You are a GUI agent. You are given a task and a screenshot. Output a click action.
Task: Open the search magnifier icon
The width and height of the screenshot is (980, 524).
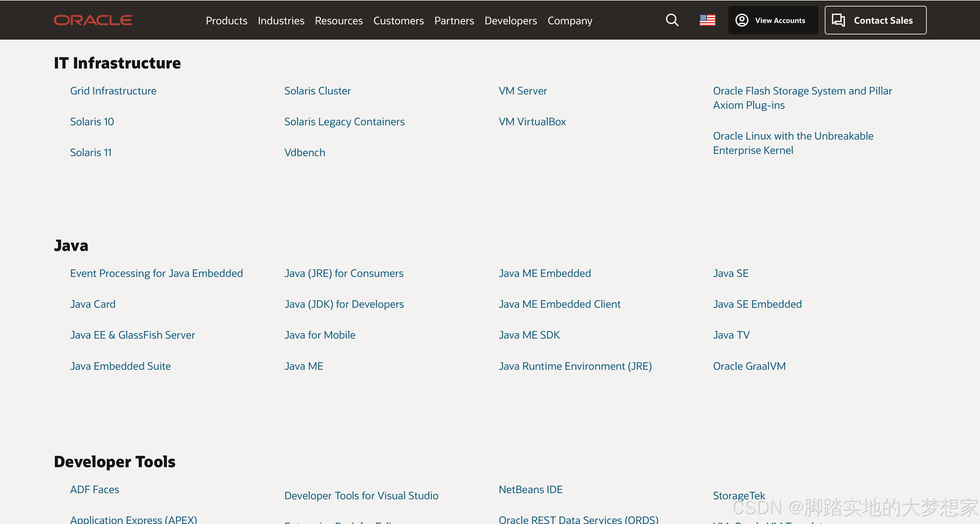[x=672, y=20]
